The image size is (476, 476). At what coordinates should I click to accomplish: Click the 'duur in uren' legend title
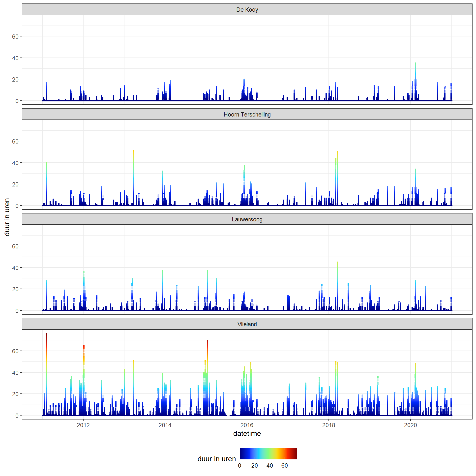click(216, 459)
